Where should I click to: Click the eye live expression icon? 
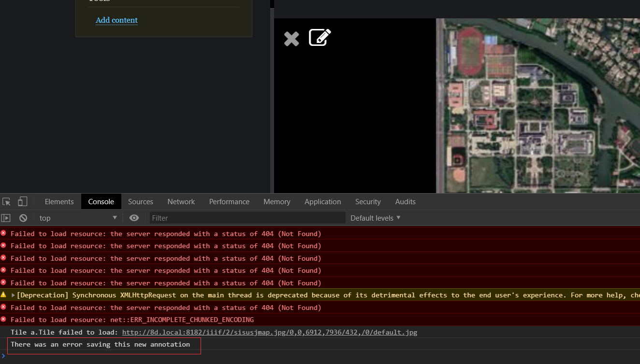tap(134, 218)
